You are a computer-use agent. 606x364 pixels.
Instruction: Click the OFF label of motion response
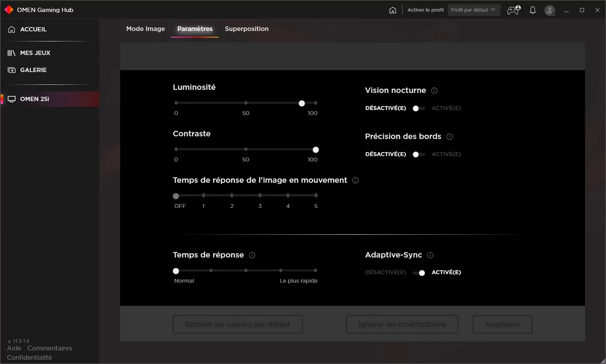click(180, 206)
